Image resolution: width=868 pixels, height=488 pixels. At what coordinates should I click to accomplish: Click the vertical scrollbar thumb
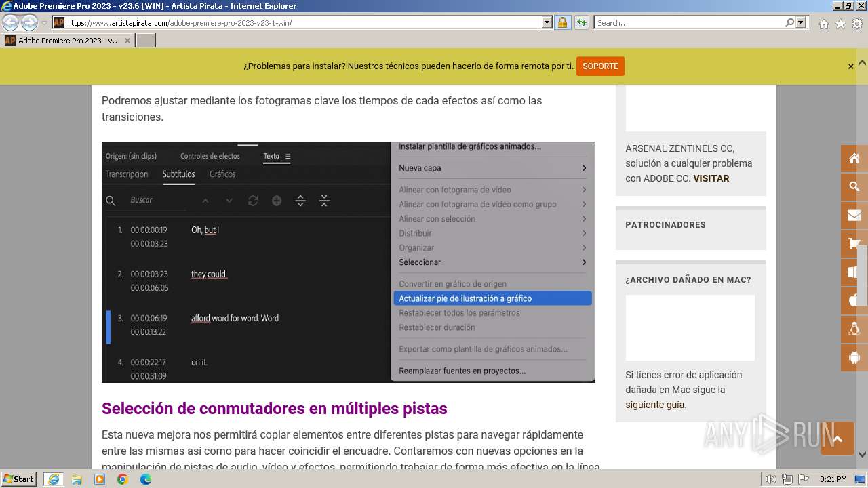[863, 274]
